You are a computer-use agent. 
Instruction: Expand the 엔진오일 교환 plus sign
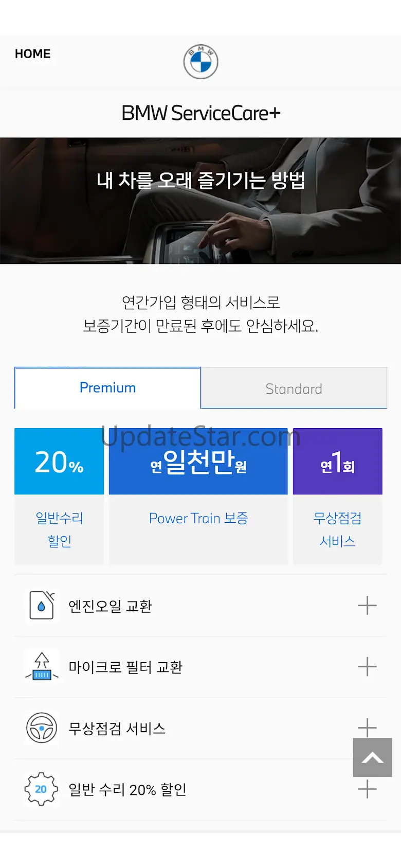(x=367, y=606)
